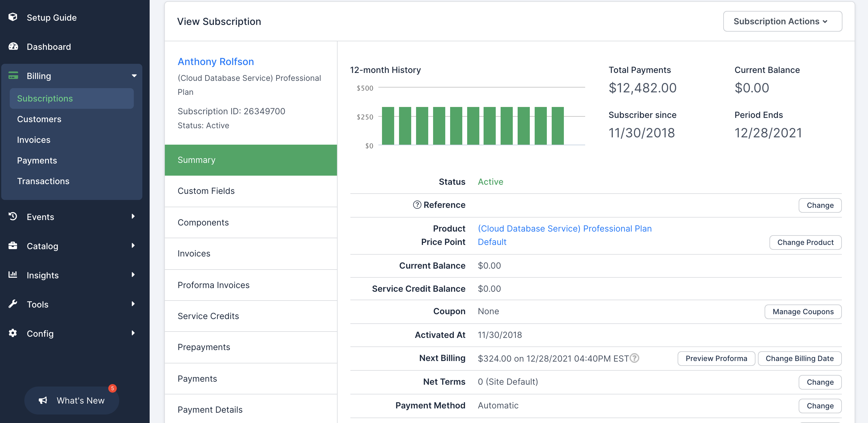868x423 pixels.
Task: Click the Insights bar chart icon
Action: (x=13, y=275)
